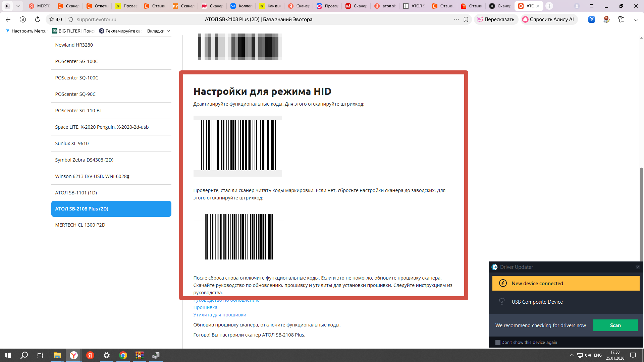644x362 pixels.
Task: Click Спросить Алису AI button
Action: point(548,19)
